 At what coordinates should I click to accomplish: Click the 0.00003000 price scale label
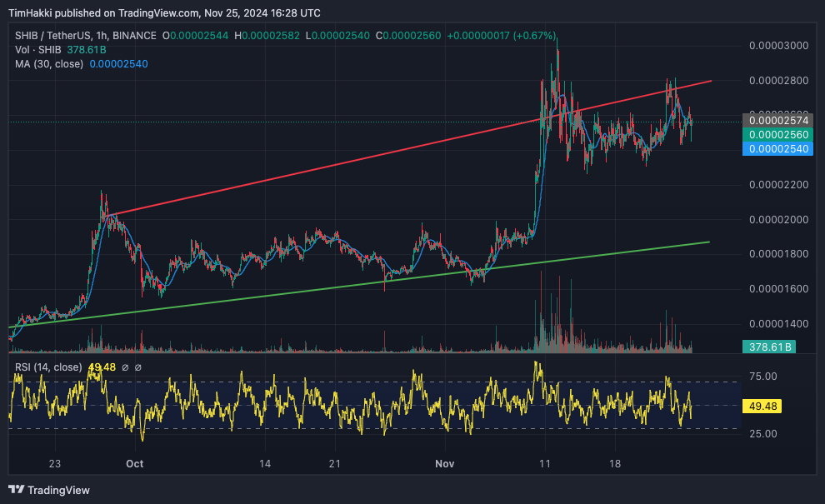coord(778,46)
